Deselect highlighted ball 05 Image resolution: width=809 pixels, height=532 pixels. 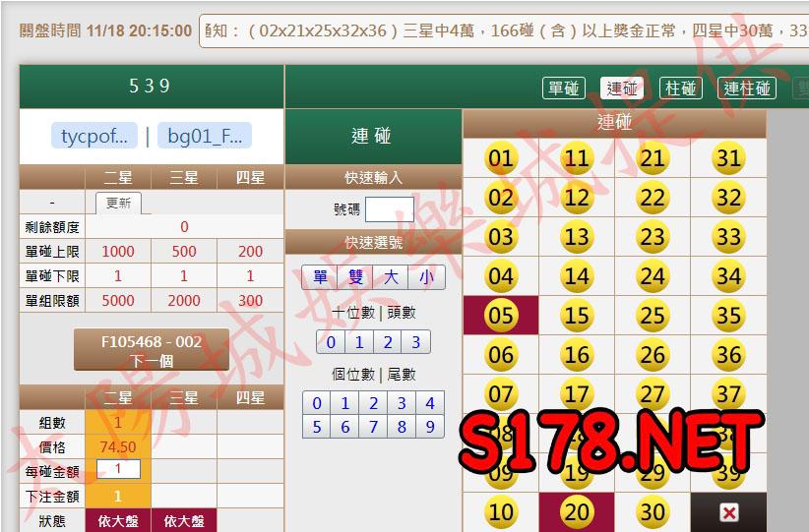click(x=501, y=315)
